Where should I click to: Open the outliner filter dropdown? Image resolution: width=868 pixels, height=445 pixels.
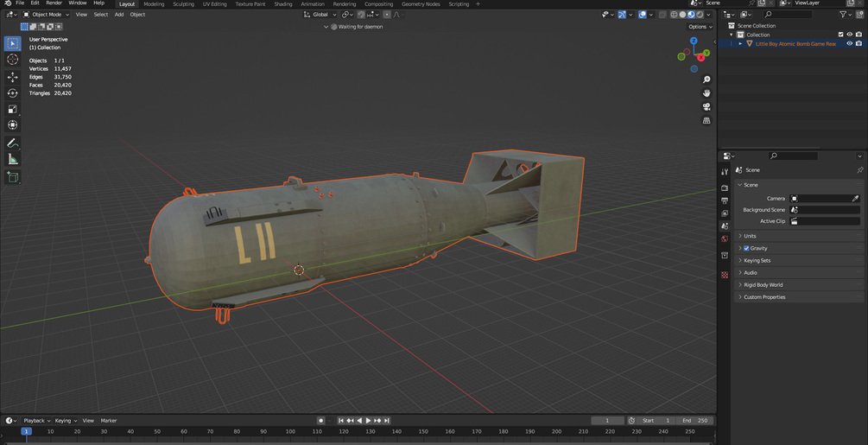846,15
